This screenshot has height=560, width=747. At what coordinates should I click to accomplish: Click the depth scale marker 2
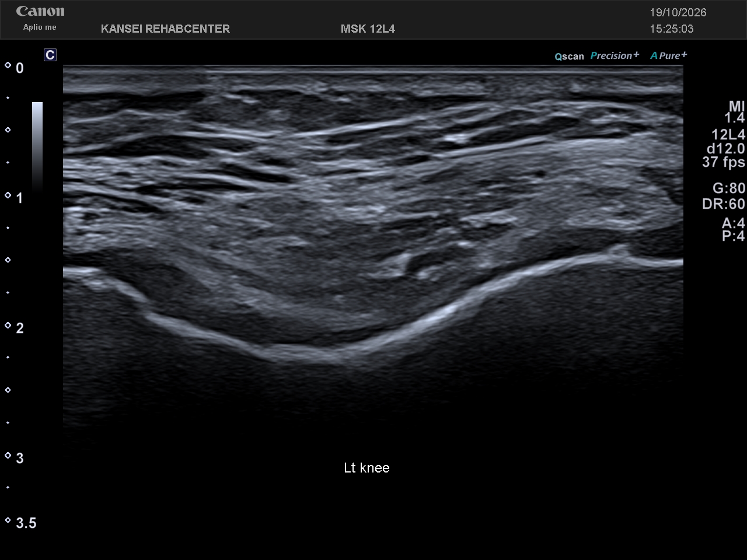pyautogui.click(x=19, y=328)
